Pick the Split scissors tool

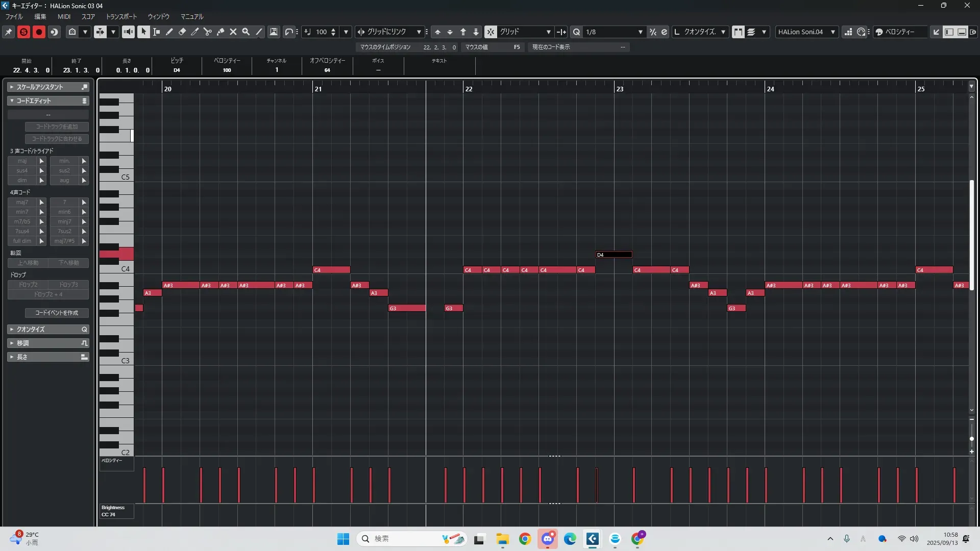208,32
